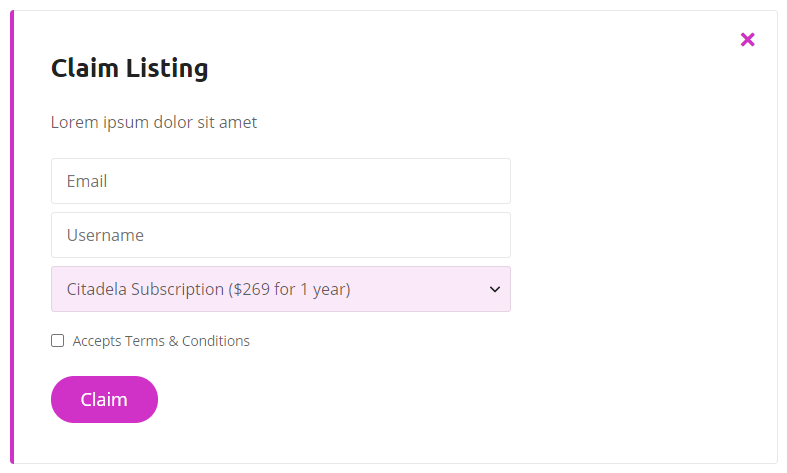Click the pink rounded Claim button
787x473 pixels.
point(104,399)
